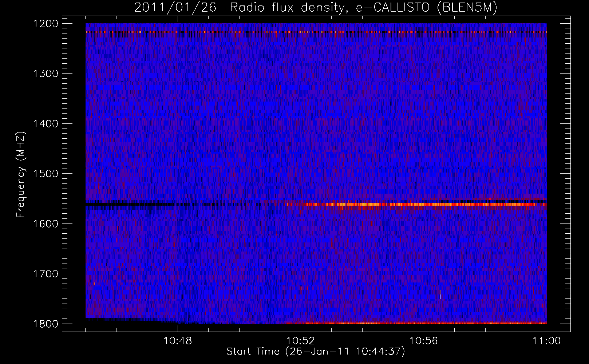Click the 1300 frequency tick label

(46, 74)
